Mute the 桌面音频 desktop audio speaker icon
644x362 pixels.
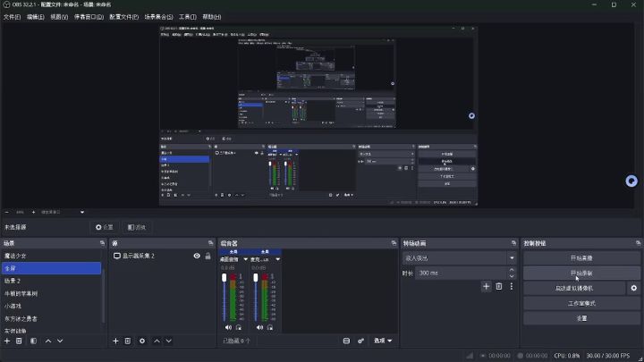(x=228, y=327)
